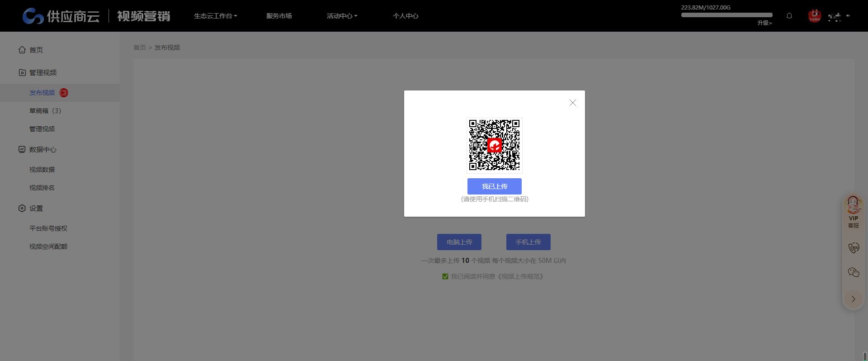Click the 供应商云 logo icon
The image size is (868, 361).
point(33,16)
